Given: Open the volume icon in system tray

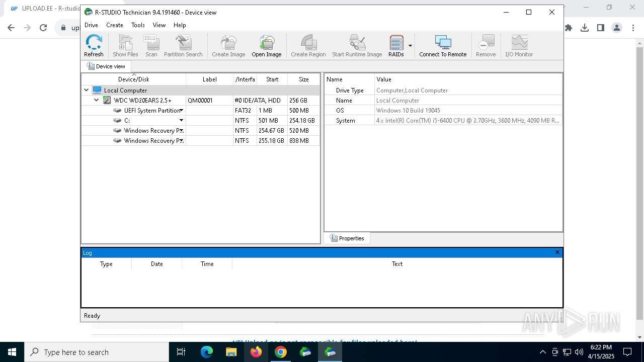Looking at the screenshot, I should [579, 352].
